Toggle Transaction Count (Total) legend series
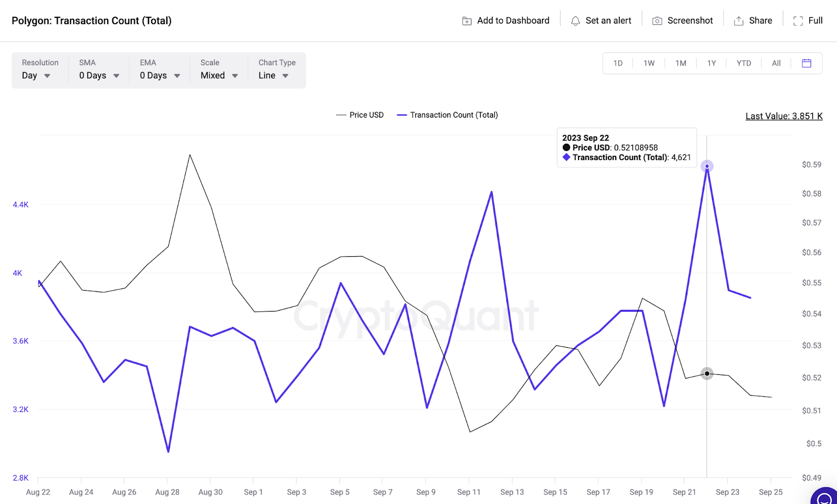The image size is (837, 504). [447, 115]
